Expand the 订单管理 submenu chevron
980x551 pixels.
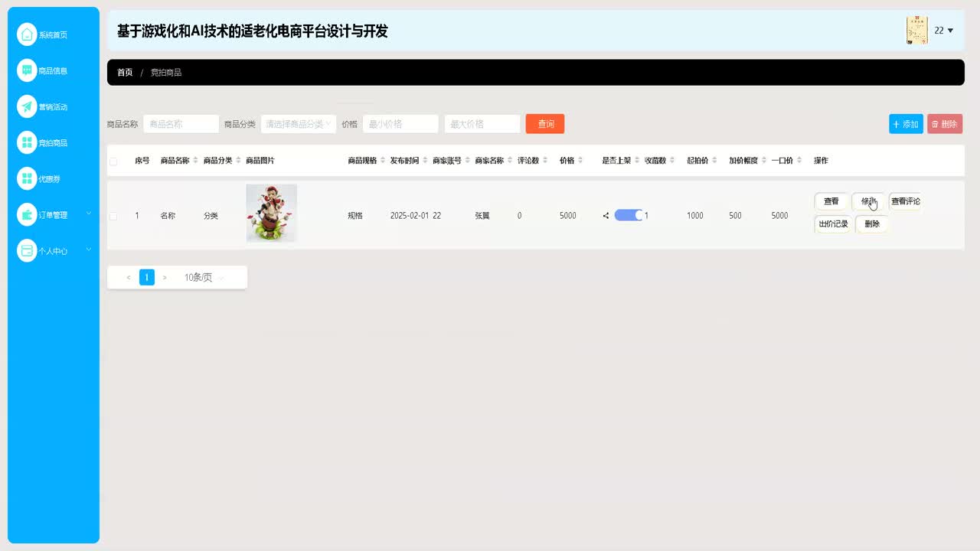click(x=89, y=214)
